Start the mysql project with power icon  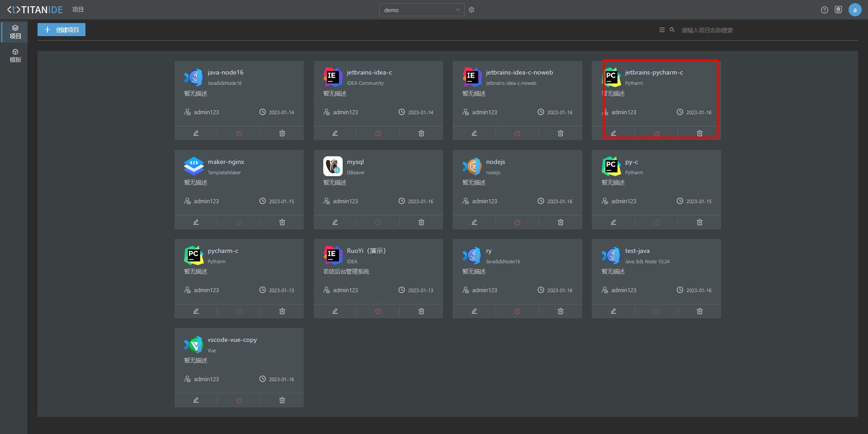(378, 222)
